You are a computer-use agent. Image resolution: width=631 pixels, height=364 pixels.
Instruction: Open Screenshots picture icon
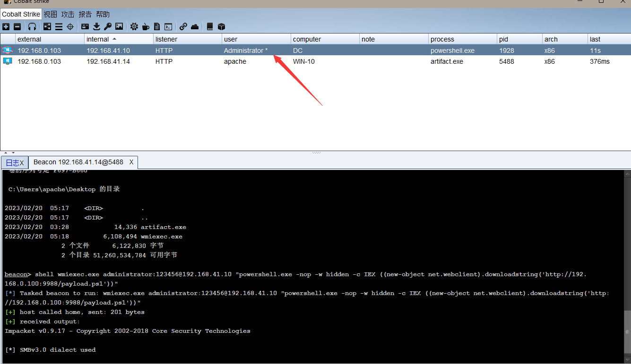119,27
